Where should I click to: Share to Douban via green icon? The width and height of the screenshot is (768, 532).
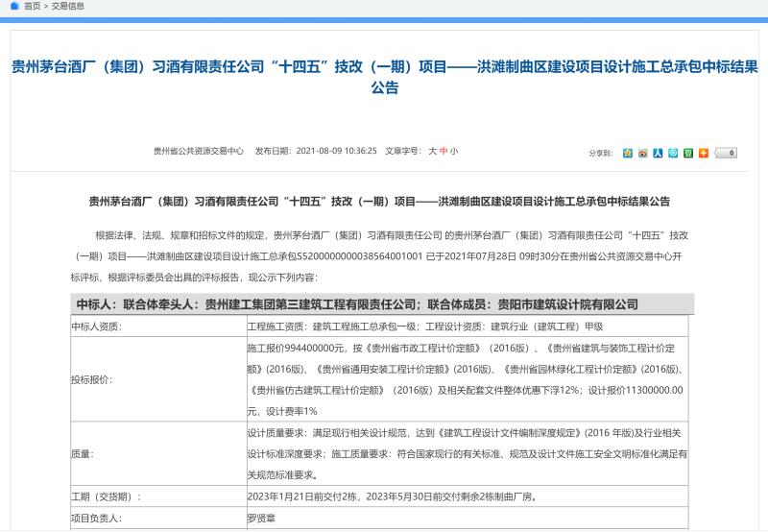pos(688,153)
